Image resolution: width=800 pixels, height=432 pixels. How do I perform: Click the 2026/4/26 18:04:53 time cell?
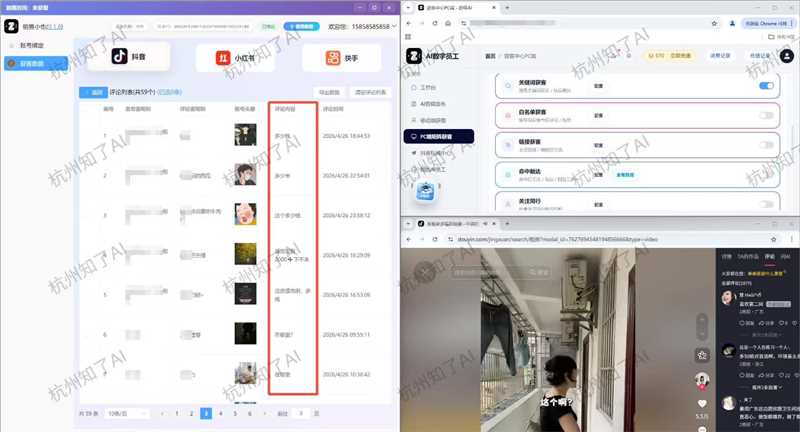click(x=346, y=136)
